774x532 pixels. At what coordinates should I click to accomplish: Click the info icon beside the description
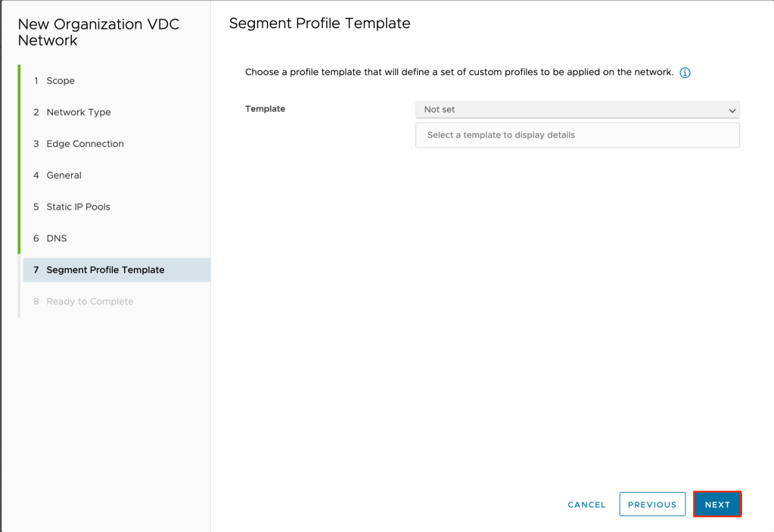[x=685, y=73]
